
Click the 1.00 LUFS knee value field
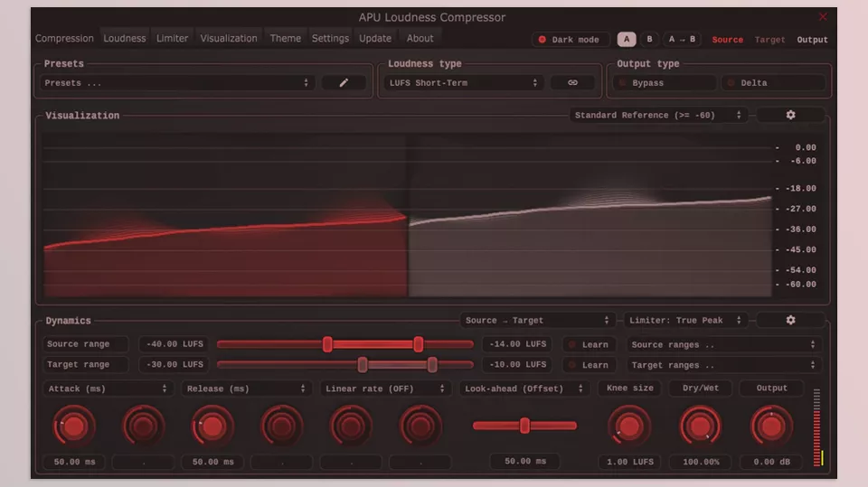click(x=630, y=462)
